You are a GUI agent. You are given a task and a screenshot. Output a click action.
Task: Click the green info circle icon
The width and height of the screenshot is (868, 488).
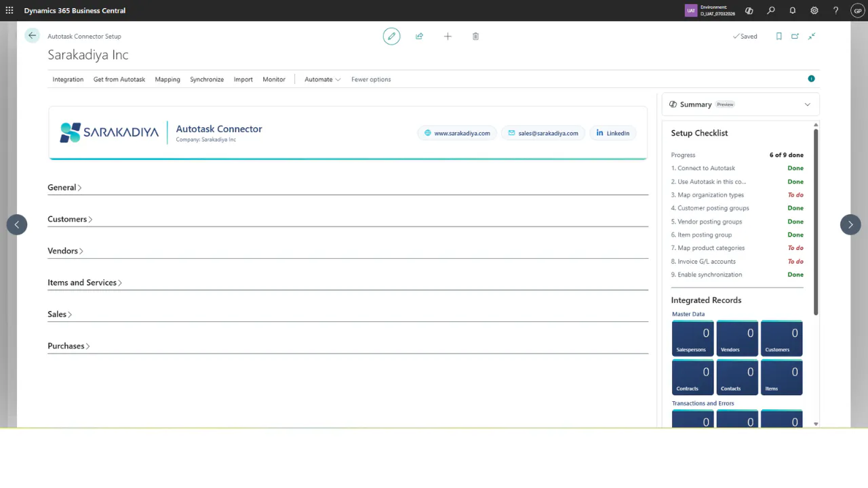(x=811, y=79)
